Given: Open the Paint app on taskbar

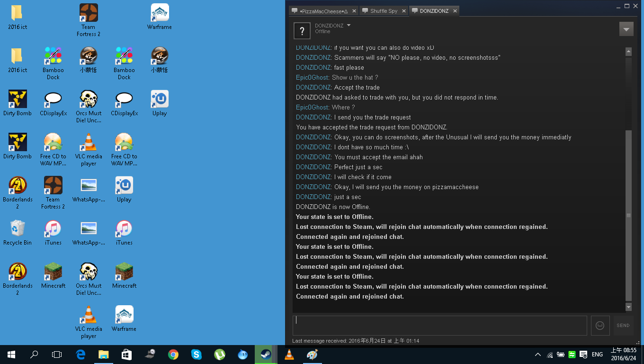Looking at the screenshot, I should pos(312,354).
